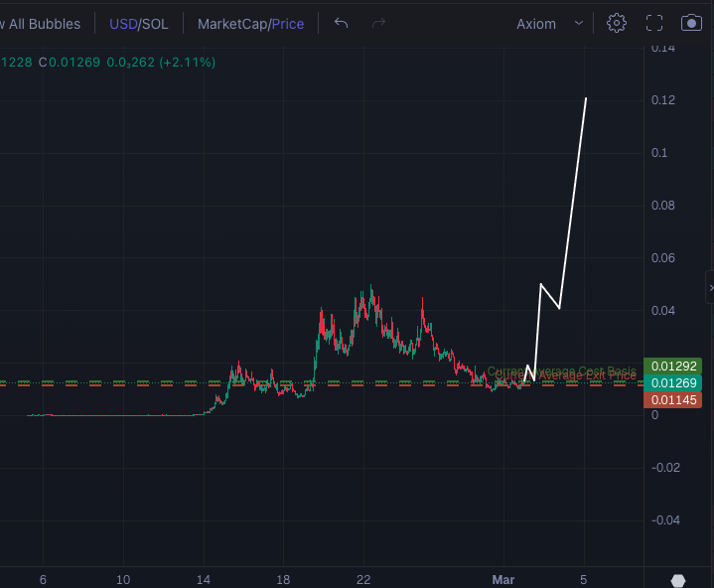The height and width of the screenshot is (588, 714).
Task: Click the 0.12 price axis label
Action: [663, 100]
